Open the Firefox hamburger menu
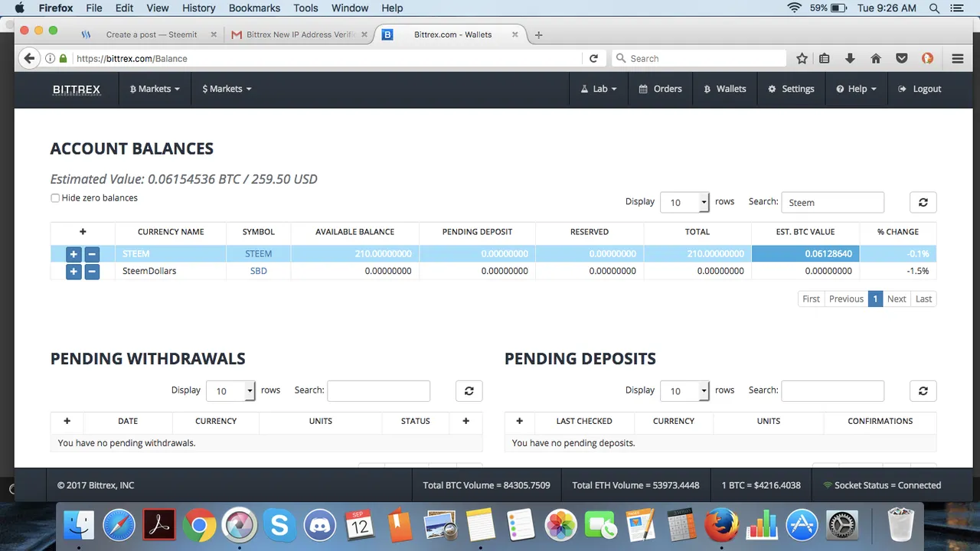Viewport: 980px width, 551px height. [x=958, y=58]
